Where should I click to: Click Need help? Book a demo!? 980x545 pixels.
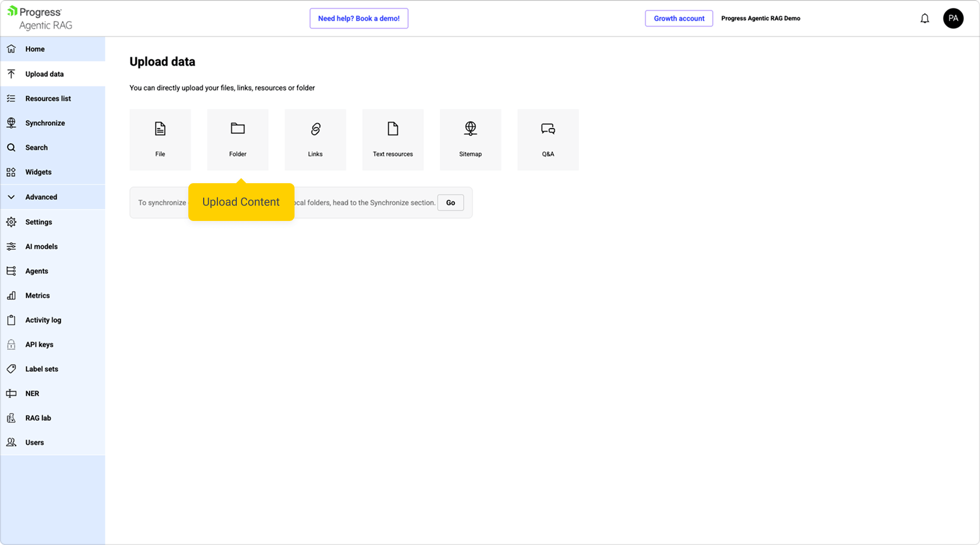click(x=358, y=18)
